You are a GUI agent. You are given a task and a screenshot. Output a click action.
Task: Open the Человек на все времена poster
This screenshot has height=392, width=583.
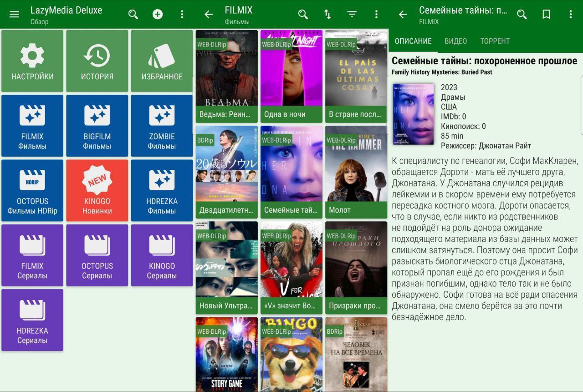pyautogui.click(x=356, y=354)
